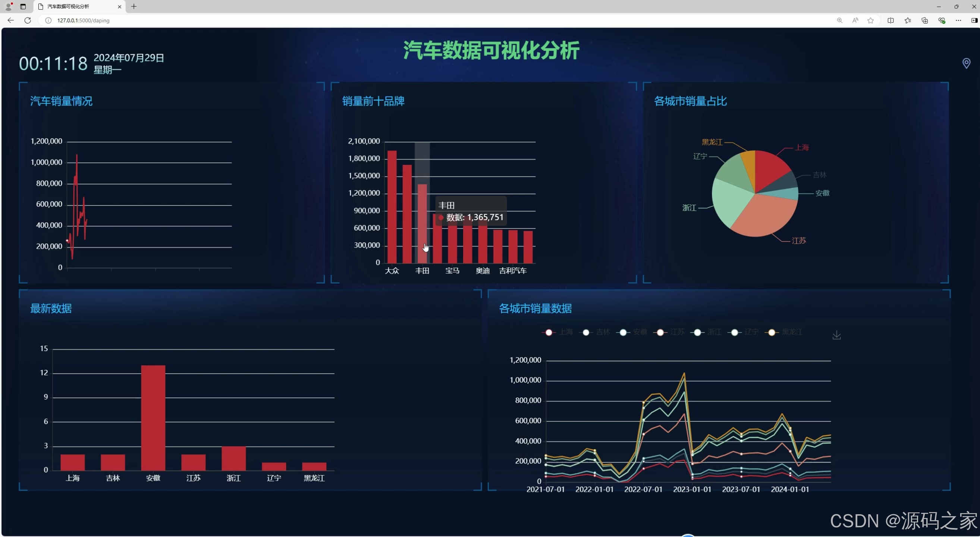This screenshot has width=980, height=537.
Task: Open split screen view
Action: pyautogui.click(x=891, y=21)
